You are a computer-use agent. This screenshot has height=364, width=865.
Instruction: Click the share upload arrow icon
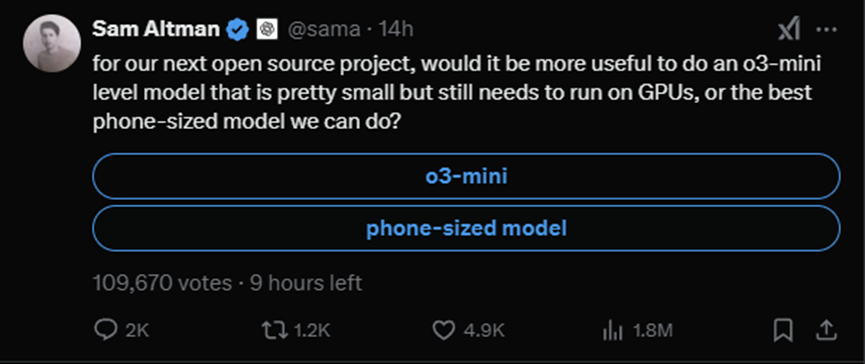pos(826,330)
